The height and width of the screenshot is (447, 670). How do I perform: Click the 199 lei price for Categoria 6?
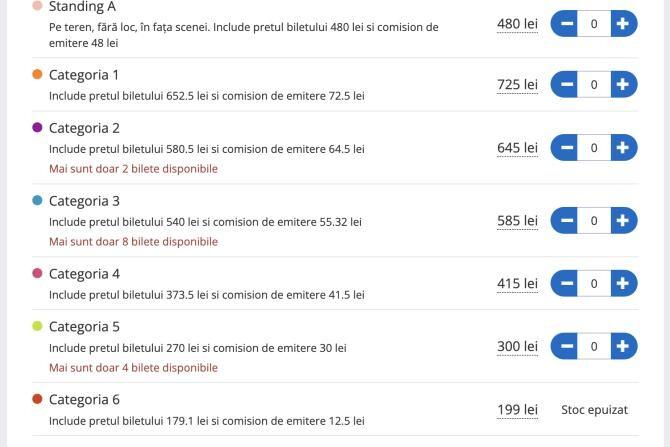pyautogui.click(x=517, y=409)
